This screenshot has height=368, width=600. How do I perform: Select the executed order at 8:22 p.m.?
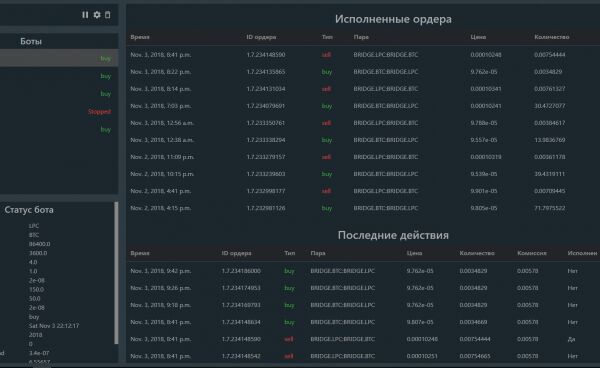pyautogui.click(x=363, y=72)
